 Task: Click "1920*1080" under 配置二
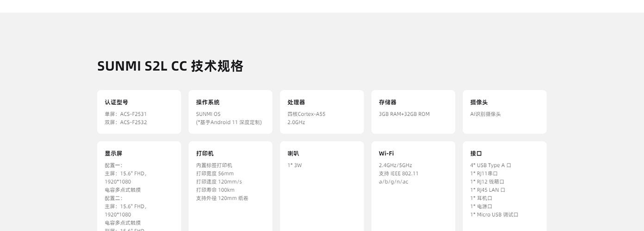(x=118, y=214)
